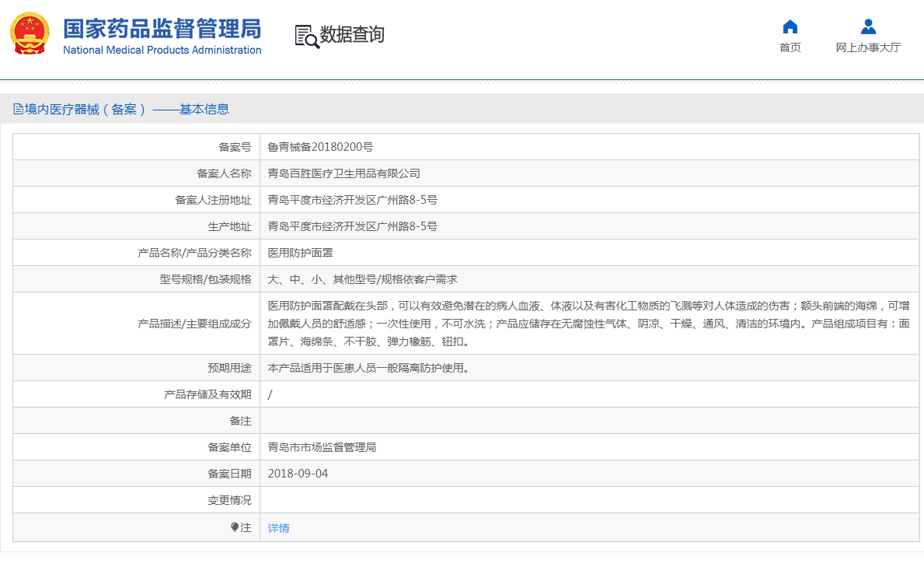Click National Medical Products Administration text
This screenshot has width=924, height=574.
click(x=162, y=50)
